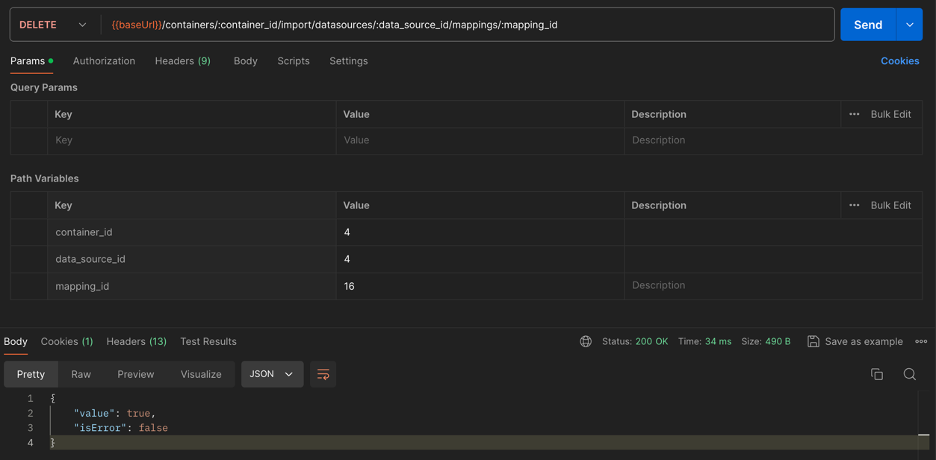Click the Path Variables column options ellipsis

(x=854, y=205)
